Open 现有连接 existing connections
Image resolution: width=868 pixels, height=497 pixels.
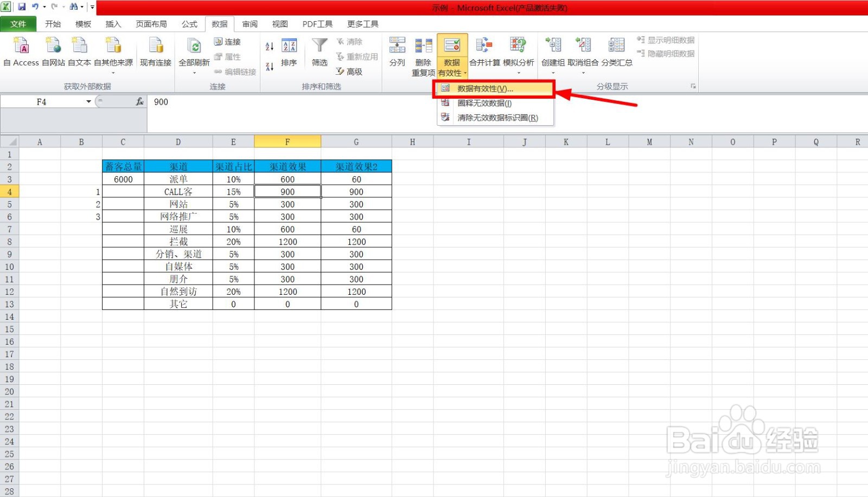[x=156, y=52]
